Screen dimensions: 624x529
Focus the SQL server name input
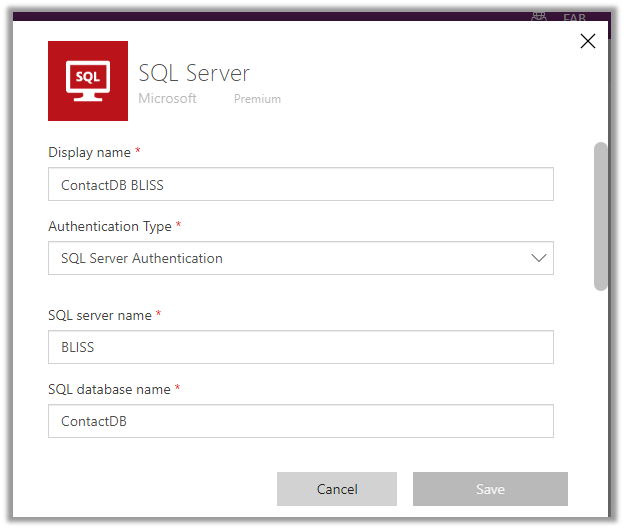pos(300,348)
